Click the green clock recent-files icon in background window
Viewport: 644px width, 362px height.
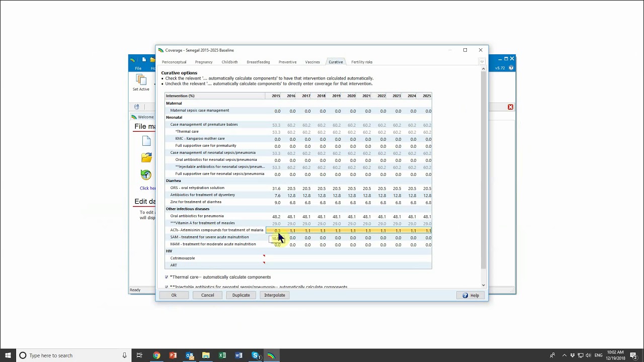click(146, 175)
